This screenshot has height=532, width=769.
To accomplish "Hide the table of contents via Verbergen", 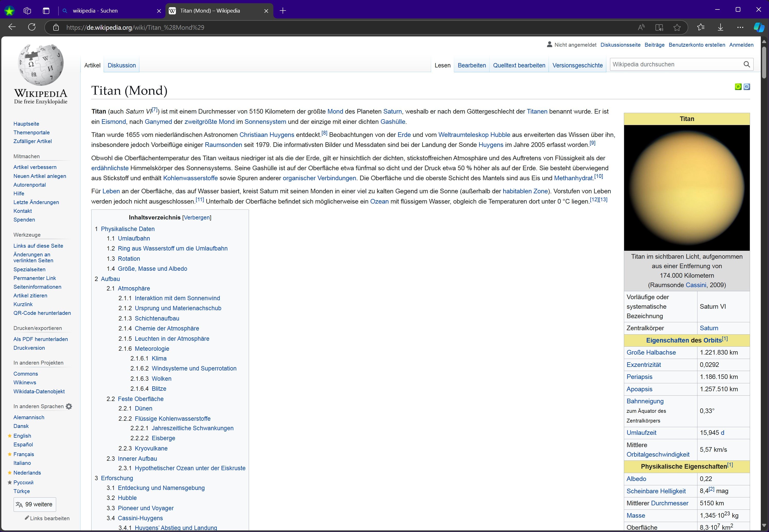I will [x=197, y=218].
